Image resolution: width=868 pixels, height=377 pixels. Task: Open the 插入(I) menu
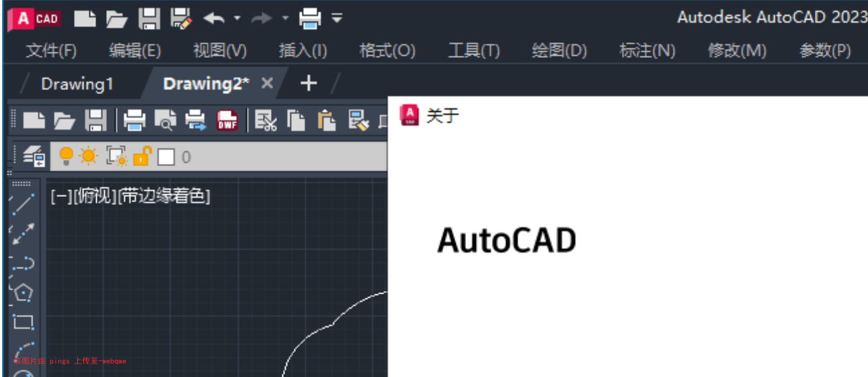coord(303,50)
